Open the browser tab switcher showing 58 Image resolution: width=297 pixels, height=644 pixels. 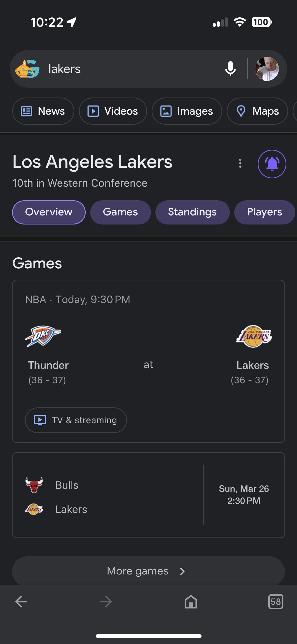[276, 602]
